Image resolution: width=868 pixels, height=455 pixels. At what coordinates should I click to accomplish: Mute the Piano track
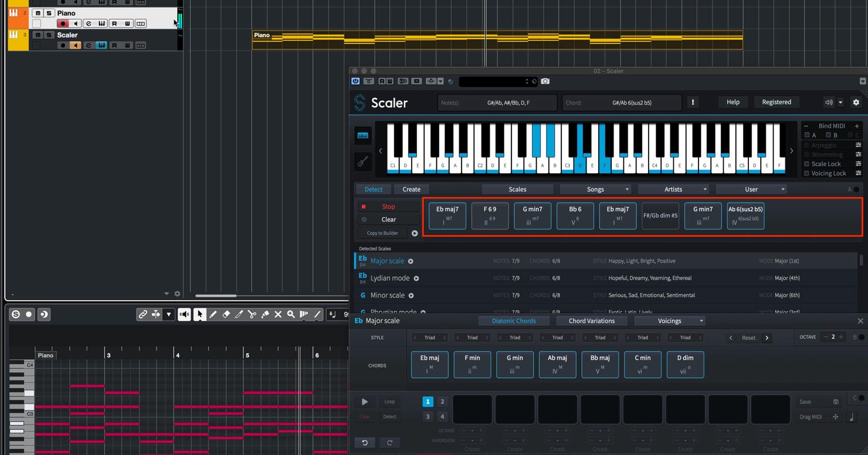click(x=38, y=13)
